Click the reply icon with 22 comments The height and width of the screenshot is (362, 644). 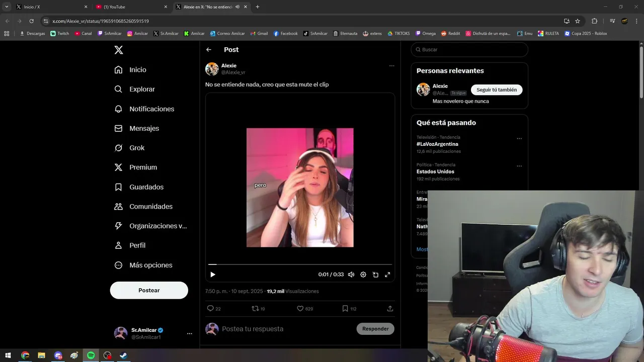coord(214,309)
